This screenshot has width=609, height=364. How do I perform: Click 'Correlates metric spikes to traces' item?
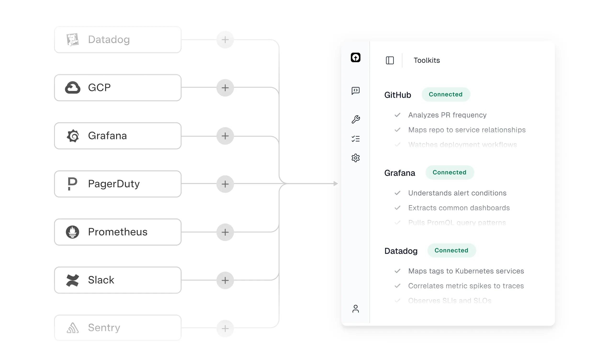(466, 286)
